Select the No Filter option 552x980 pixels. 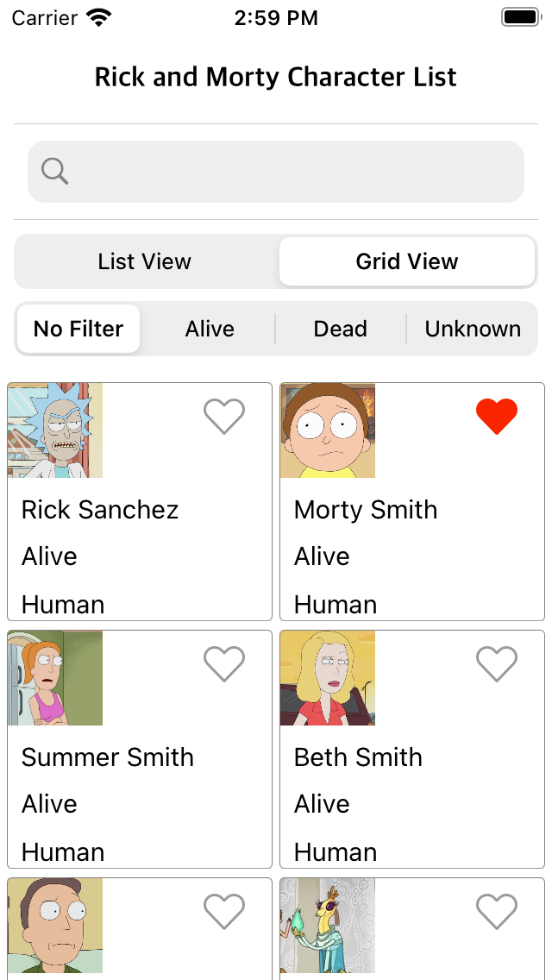(x=78, y=329)
